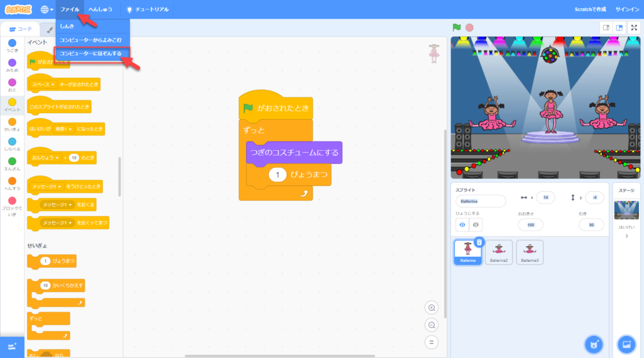Hide the sprite using crossed-eye icon
Viewport: 644px width, 358px height.
(x=476, y=225)
